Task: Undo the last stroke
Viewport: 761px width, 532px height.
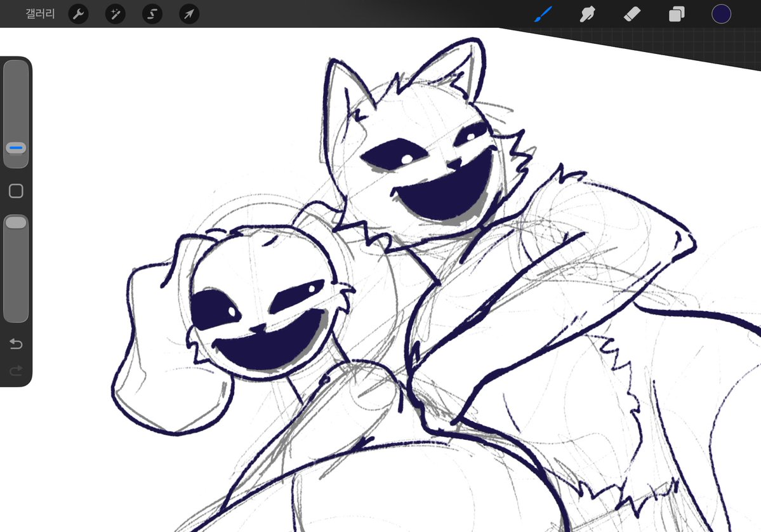Action: [x=16, y=343]
